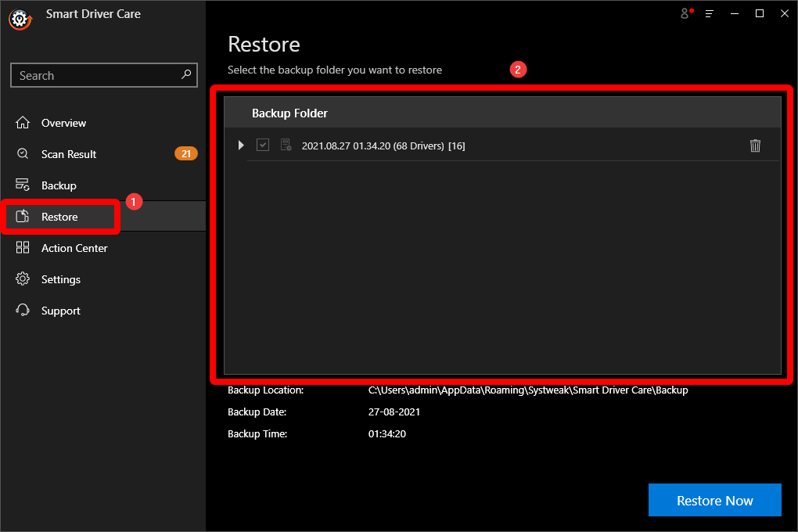Click the Backup Time label
The width and height of the screenshot is (798, 532).
pos(257,433)
